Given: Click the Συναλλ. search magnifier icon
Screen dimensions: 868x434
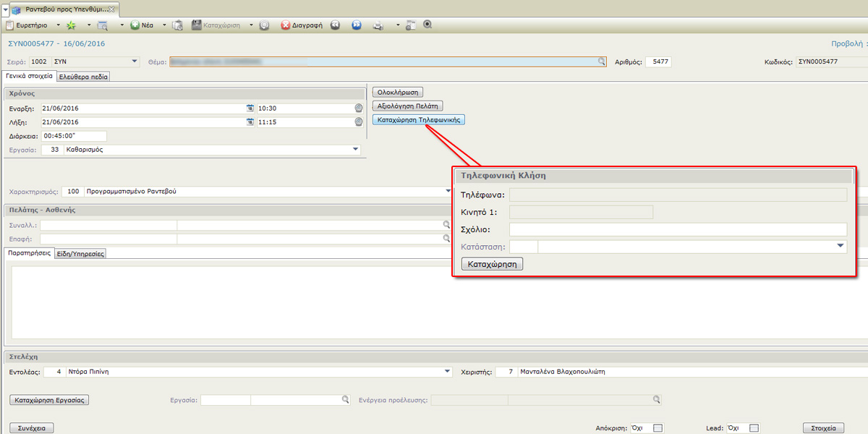Looking at the screenshot, I should 446,225.
